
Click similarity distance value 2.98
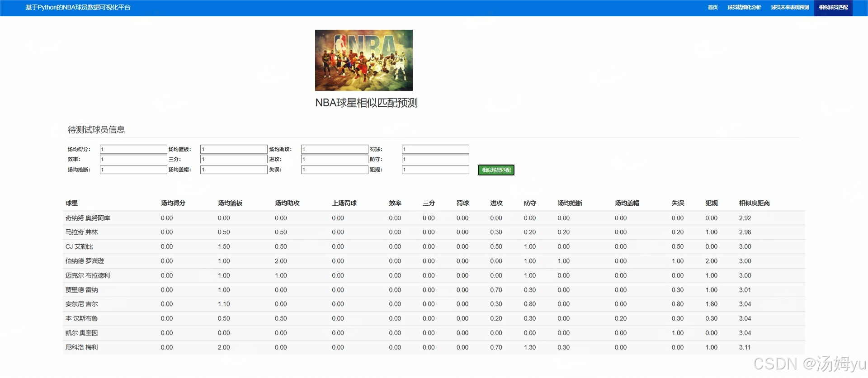click(x=745, y=232)
